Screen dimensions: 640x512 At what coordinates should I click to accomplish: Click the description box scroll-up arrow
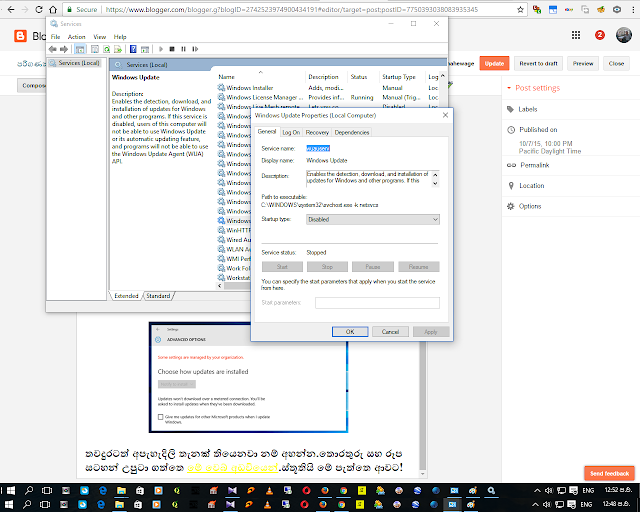435,175
